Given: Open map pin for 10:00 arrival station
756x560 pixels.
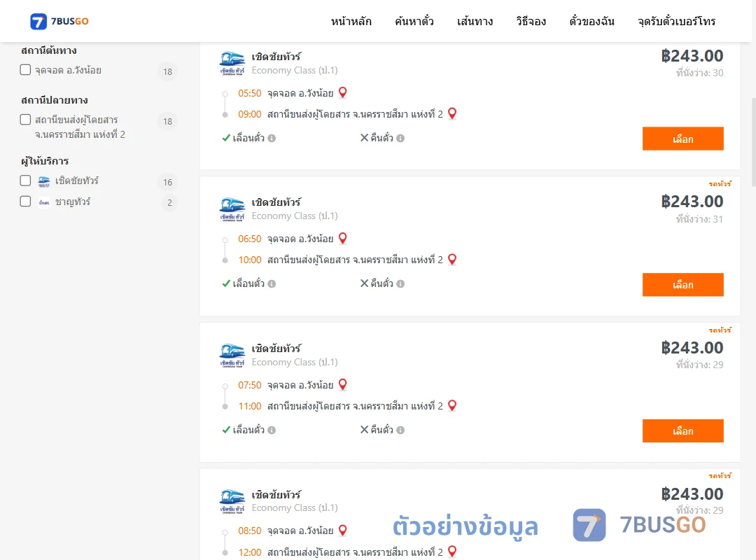Looking at the screenshot, I should tap(452, 259).
